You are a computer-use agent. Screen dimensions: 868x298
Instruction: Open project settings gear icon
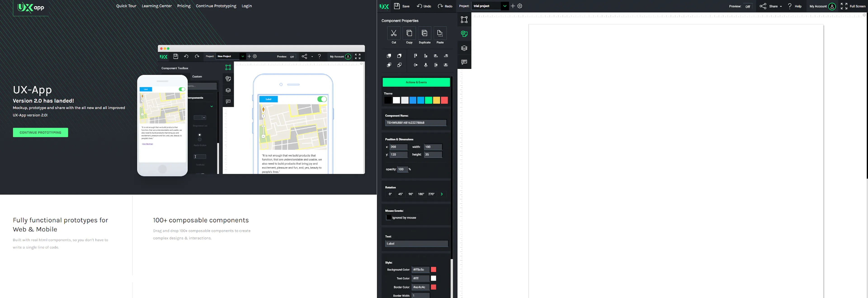520,6
